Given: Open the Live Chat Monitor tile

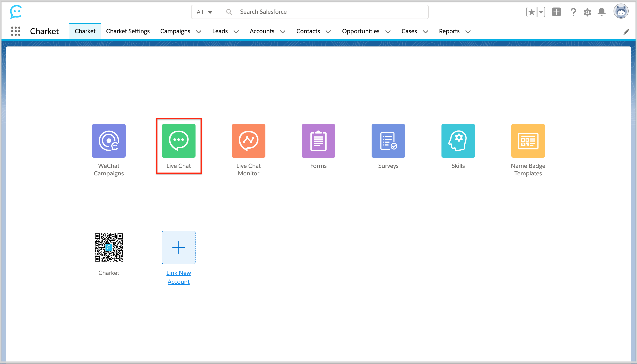Looking at the screenshot, I should pos(249,141).
